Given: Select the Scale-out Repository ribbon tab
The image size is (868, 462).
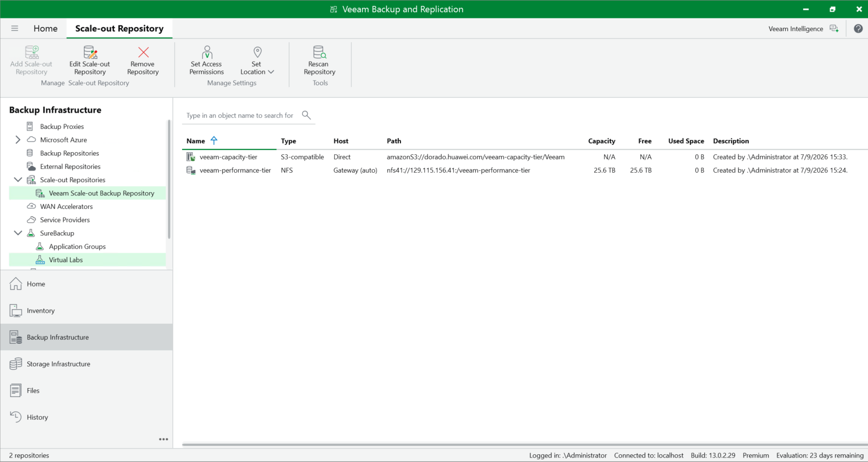Looking at the screenshot, I should tap(119, 28).
